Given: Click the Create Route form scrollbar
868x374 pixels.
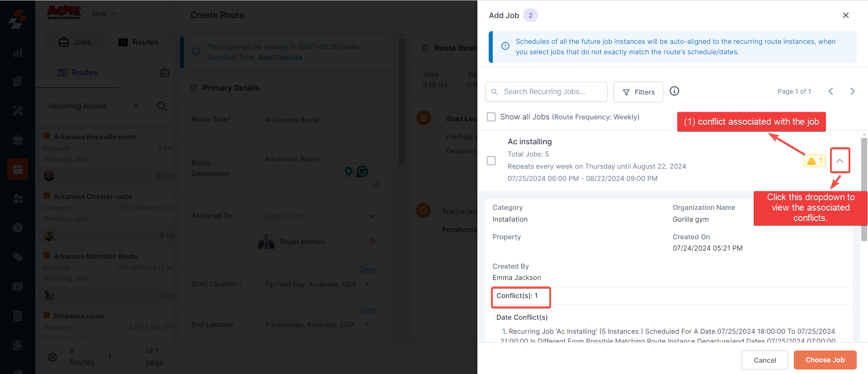Looking at the screenshot, I should tap(401, 102).
